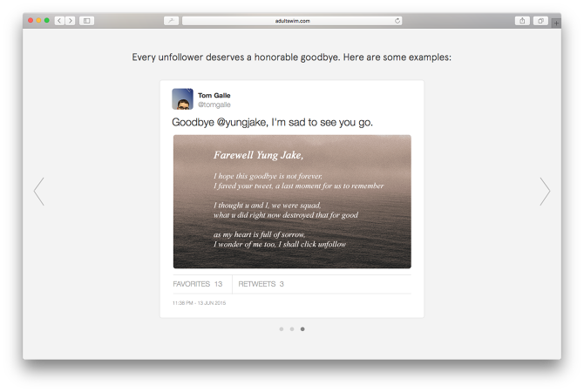Click the Favorites 13 count
The width and height of the screenshot is (584, 392).
point(197,284)
